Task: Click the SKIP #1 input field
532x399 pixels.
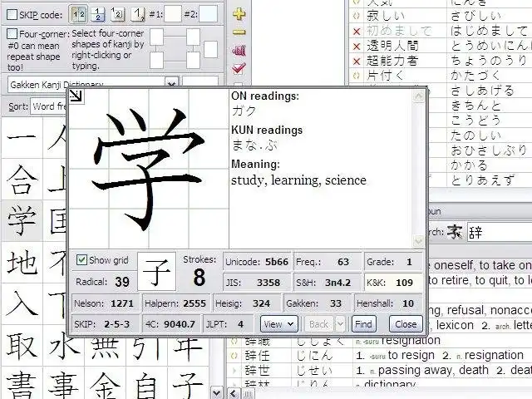Action: [x=173, y=14]
